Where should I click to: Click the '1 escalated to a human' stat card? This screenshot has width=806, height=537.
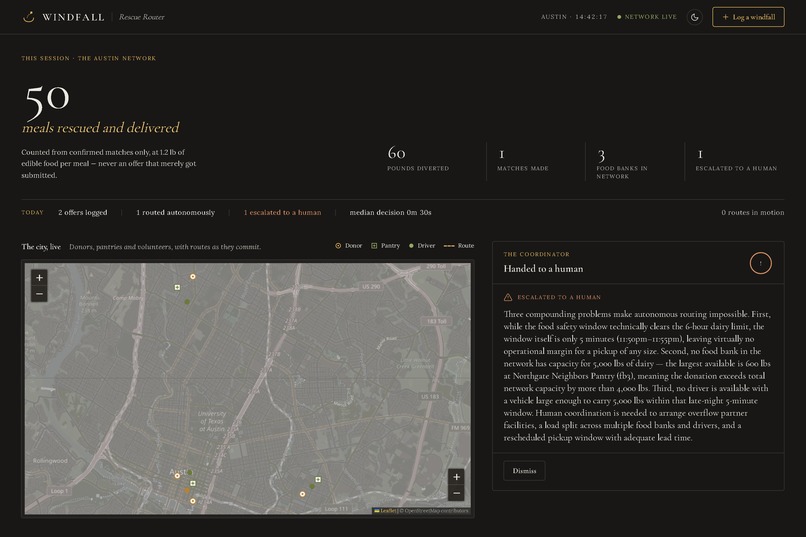[736, 160]
